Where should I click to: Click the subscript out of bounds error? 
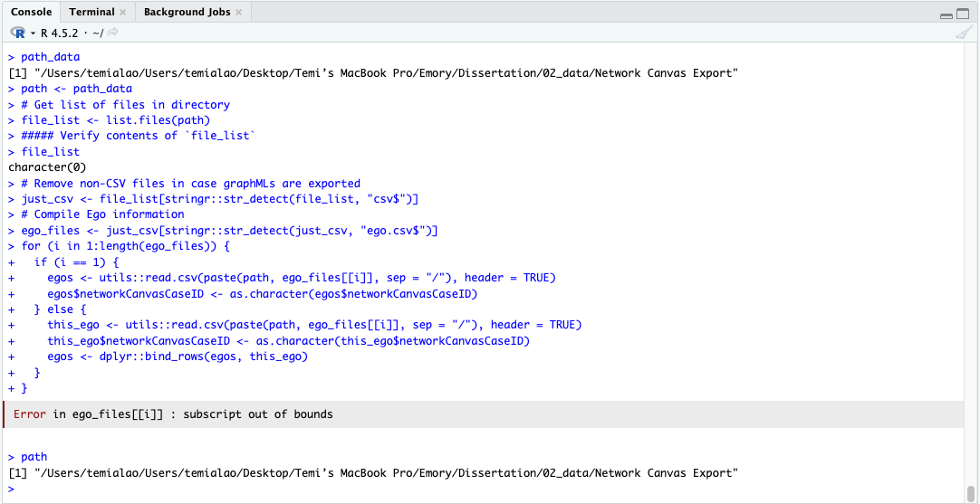(173, 414)
